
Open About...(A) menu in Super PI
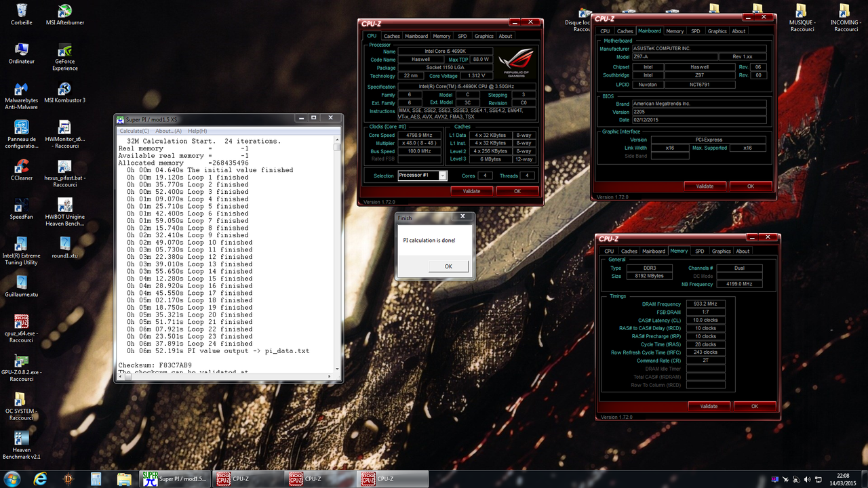click(168, 131)
